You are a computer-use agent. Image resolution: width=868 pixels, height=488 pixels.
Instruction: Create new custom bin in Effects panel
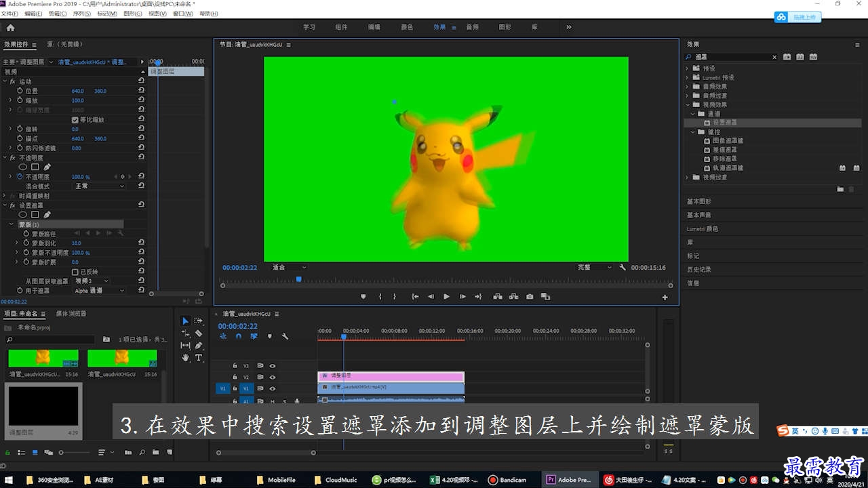[x=840, y=189]
